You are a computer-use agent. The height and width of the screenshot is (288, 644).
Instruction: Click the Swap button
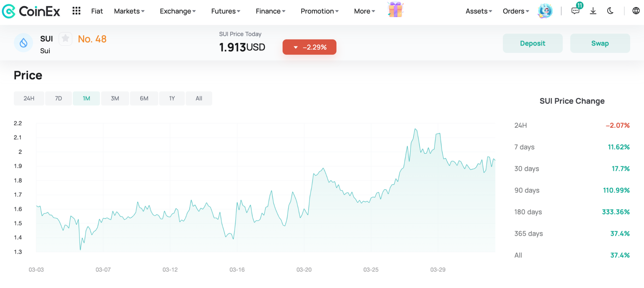pos(600,43)
